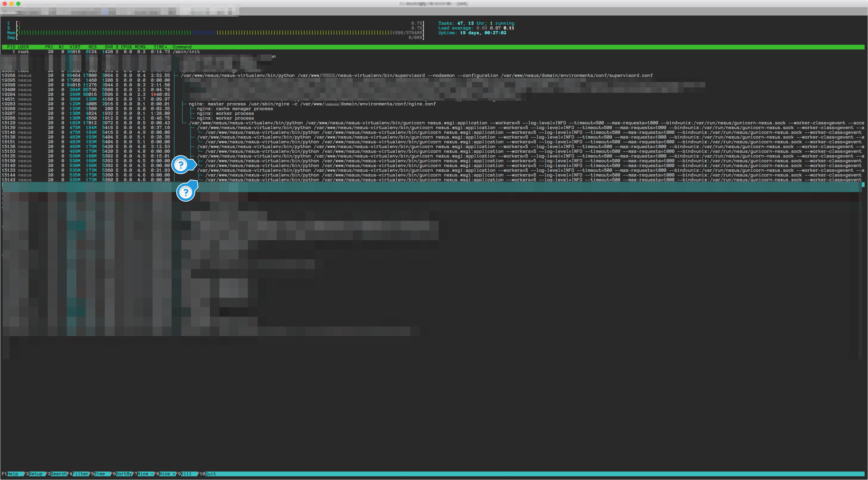Sort processes by the CPU% column header

126,47
